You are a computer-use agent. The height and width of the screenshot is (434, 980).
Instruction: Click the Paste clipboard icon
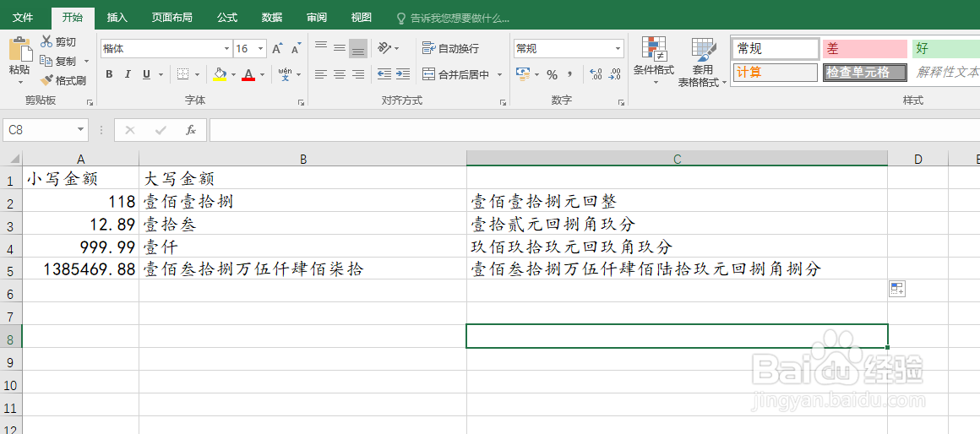click(x=20, y=49)
